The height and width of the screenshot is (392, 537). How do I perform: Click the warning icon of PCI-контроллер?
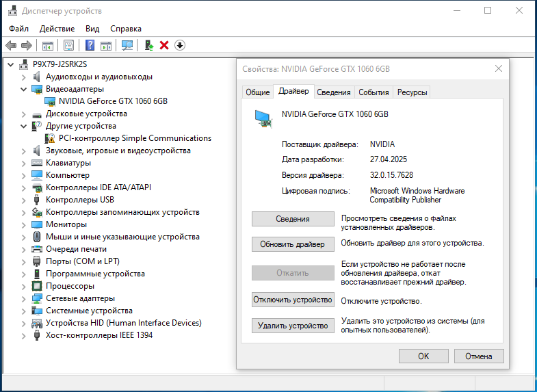point(50,138)
